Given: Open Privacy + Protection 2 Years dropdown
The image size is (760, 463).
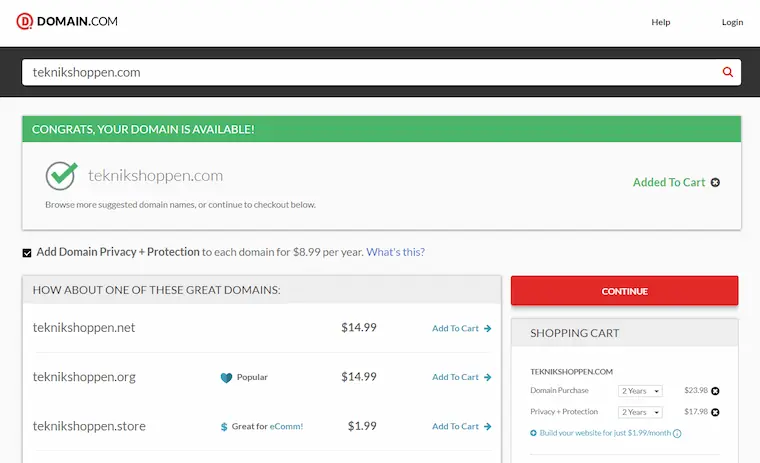Looking at the screenshot, I should click(x=640, y=412).
